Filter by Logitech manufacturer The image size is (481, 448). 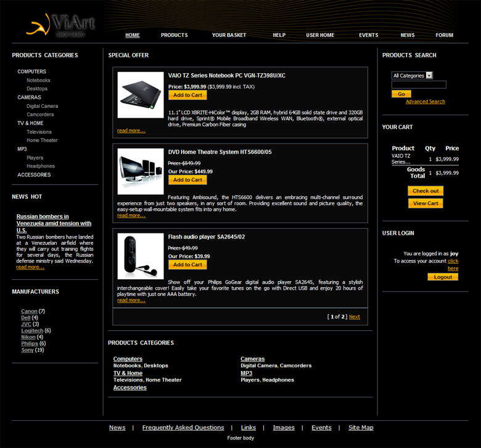32,330
